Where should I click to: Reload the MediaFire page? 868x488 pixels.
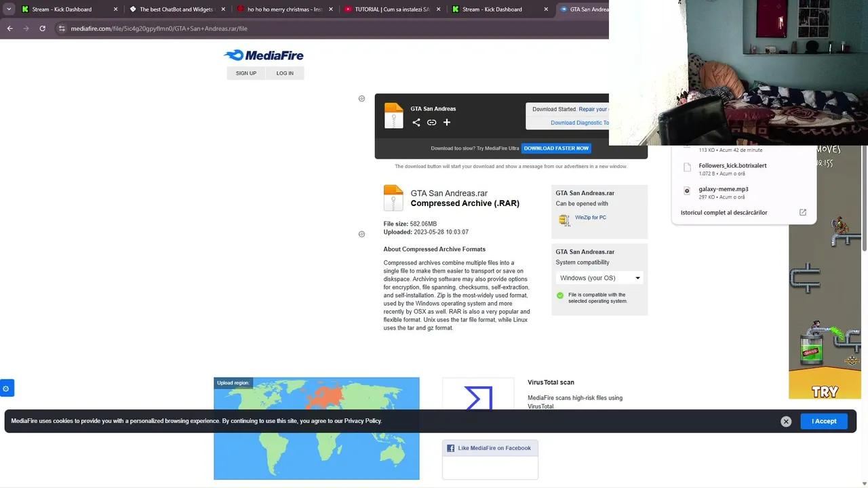pos(42,28)
